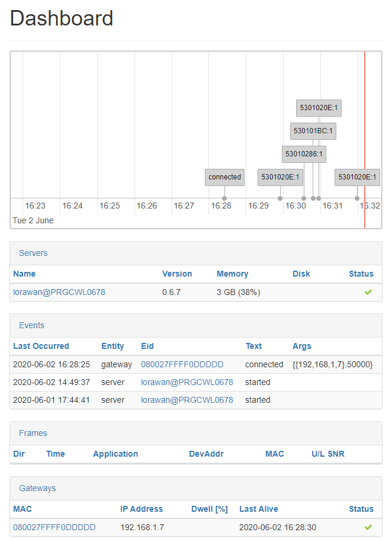Sort Frames by U/L SNR column
Screen dimensions: 392x542
pos(327,454)
